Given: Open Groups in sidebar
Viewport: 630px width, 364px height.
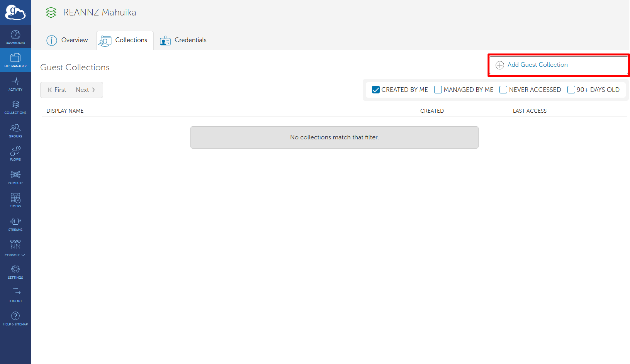Looking at the screenshot, I should (15, 130).
